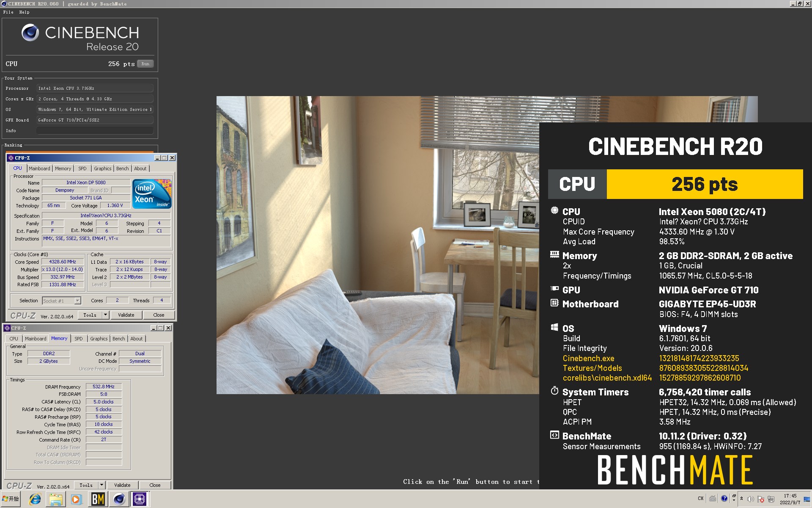812x508 pixels.
Task: Click the Memory module icon in BenchMate panel
Action: pyautogui.click(x=554, y=254)
